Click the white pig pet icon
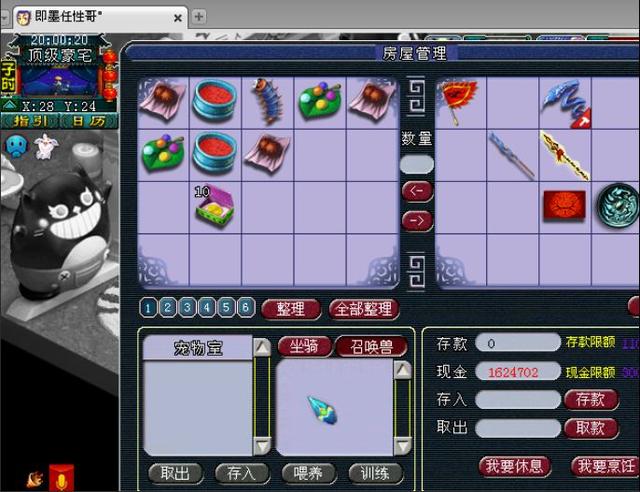The height and width of the screenshot is (492, 640). click(x=46, y=146)
